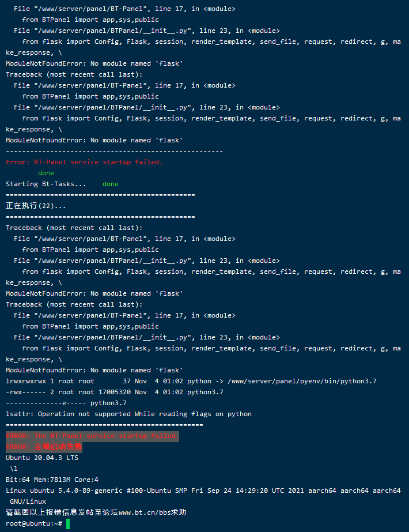Click the Bit:64 Mem:7813M Core:4 line
This screenshot has height=532, width=409.
point(52,480)
